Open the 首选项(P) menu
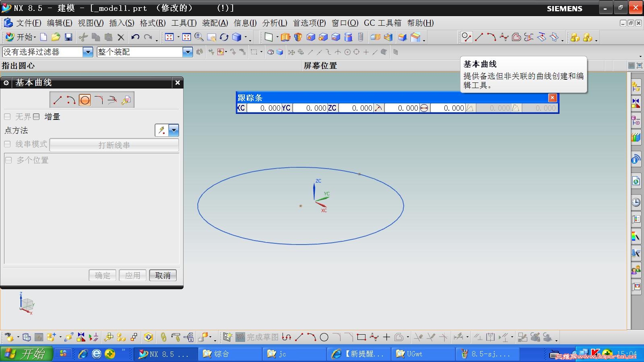The height and width of the screenshot is (362, 644). 310,23
